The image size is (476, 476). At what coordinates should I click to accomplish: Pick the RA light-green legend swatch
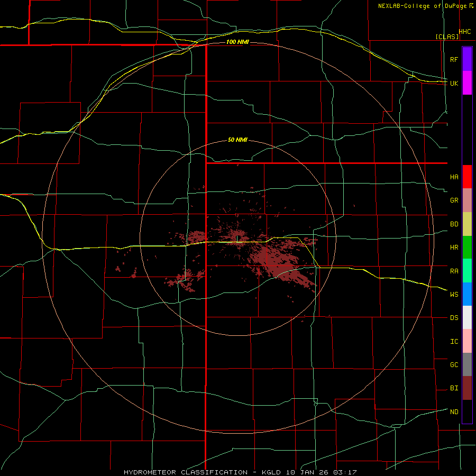click(467, 271)
